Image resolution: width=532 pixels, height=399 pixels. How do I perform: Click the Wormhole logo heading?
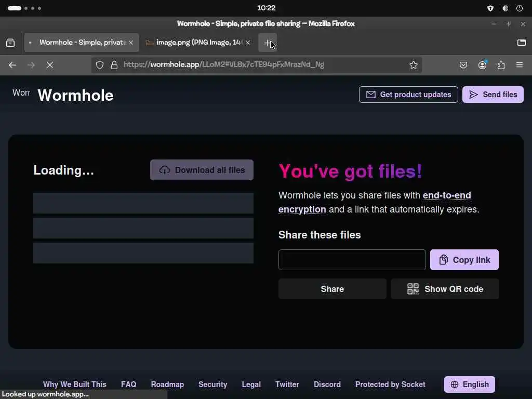pos(75,96)
